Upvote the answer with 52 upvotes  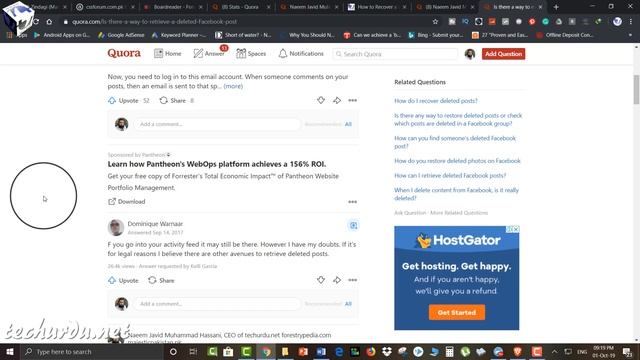(x=129, y=100)
